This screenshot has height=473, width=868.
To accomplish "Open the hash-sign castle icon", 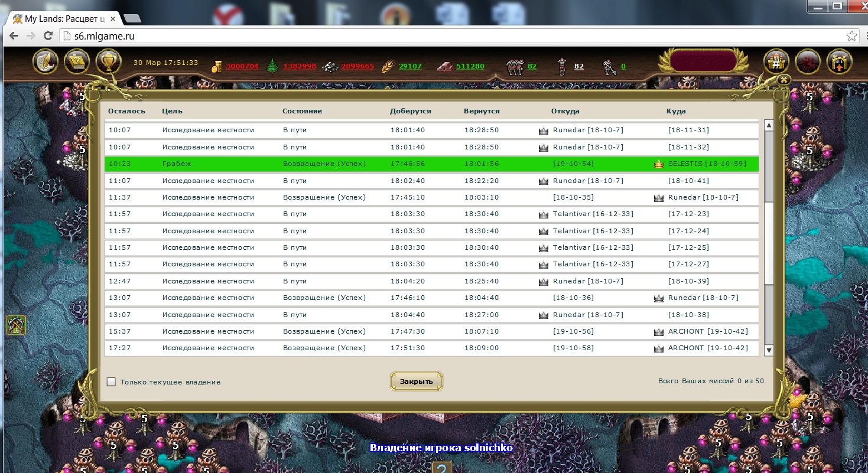I will (776, 61).
